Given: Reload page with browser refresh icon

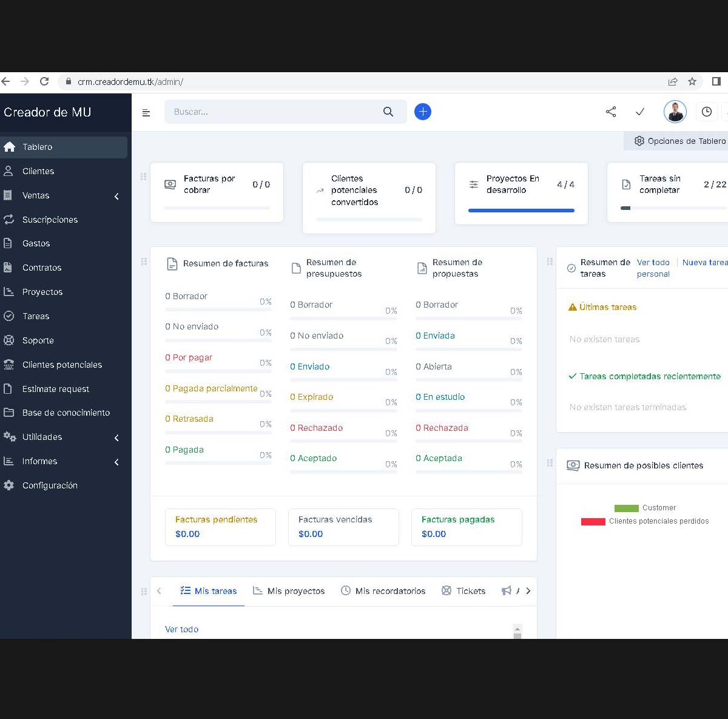Looking at the screenshot, I should (x=44, y=81).
